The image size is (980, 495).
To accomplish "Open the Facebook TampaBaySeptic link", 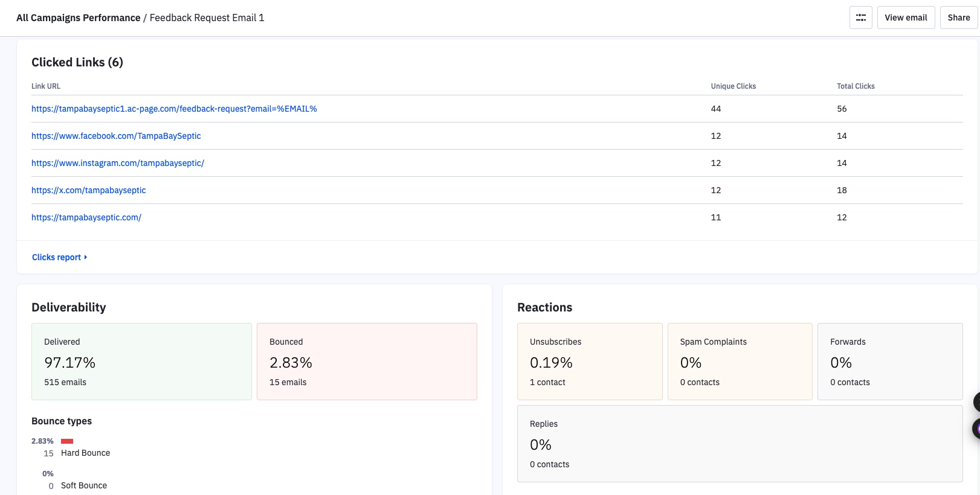I will [116, 136].
